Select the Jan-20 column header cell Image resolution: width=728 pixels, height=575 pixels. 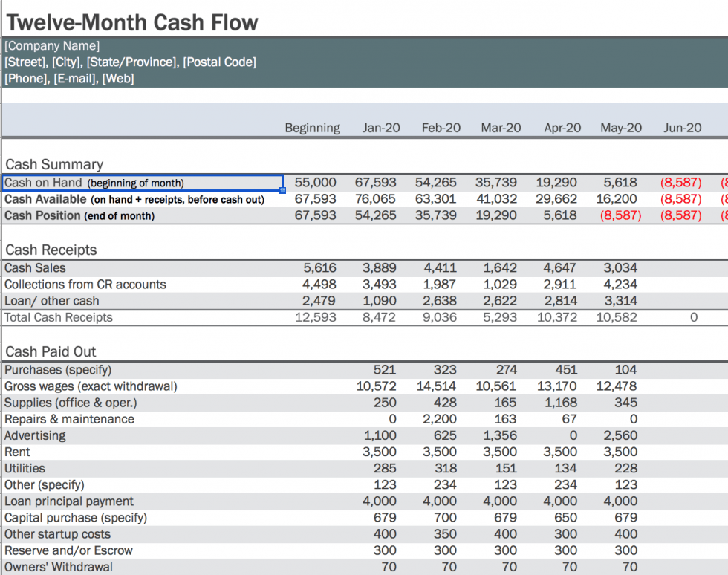(381, 127)
